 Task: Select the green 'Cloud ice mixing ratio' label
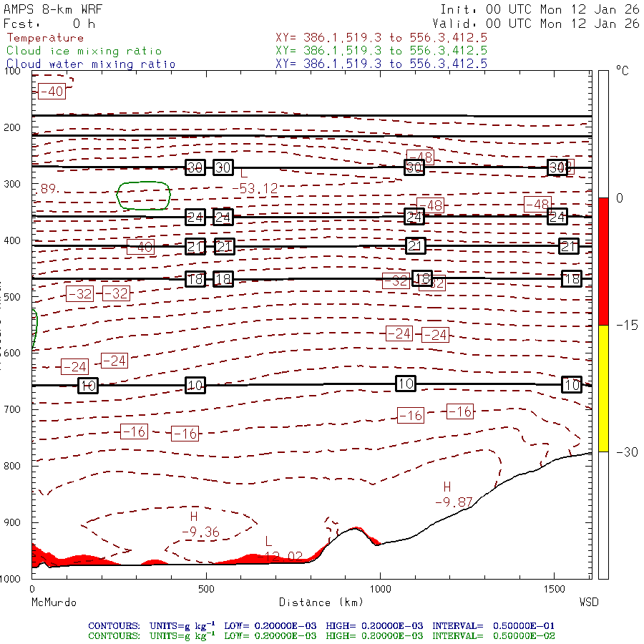(84, 51)
